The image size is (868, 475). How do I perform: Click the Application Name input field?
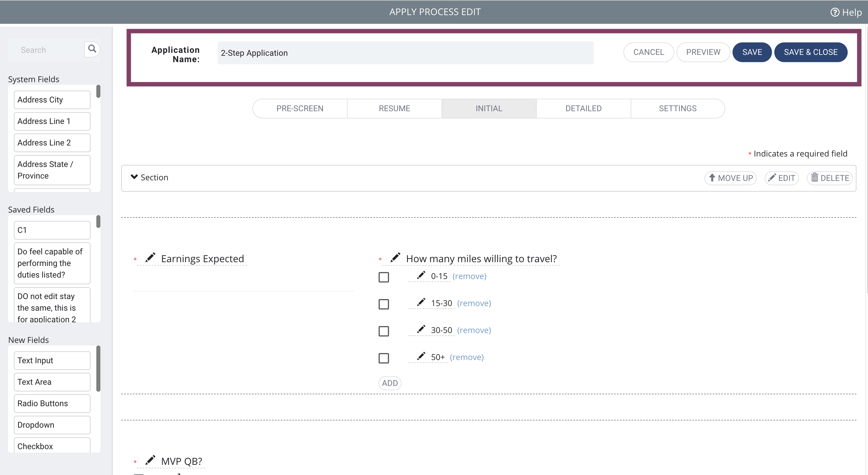pos(405,53)
